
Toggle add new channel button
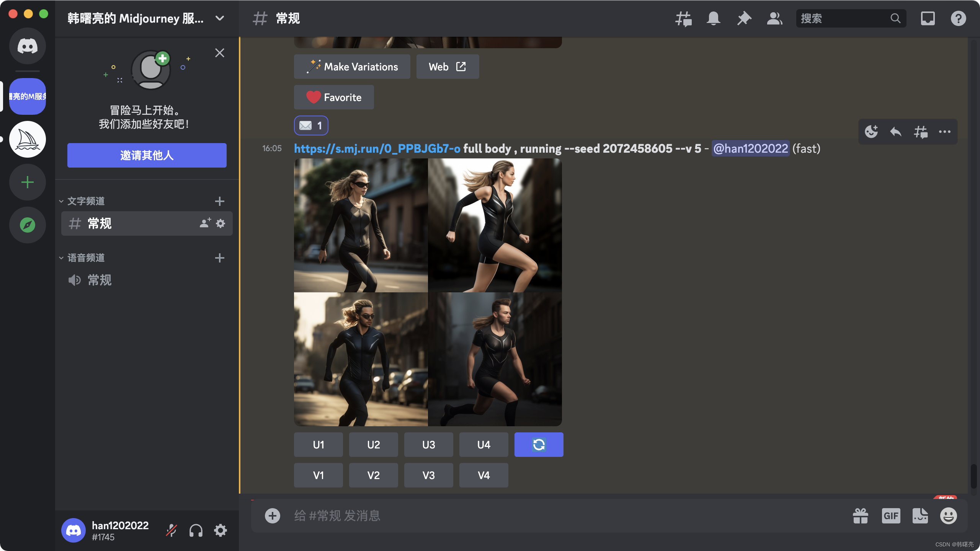(x=219, y=201)
